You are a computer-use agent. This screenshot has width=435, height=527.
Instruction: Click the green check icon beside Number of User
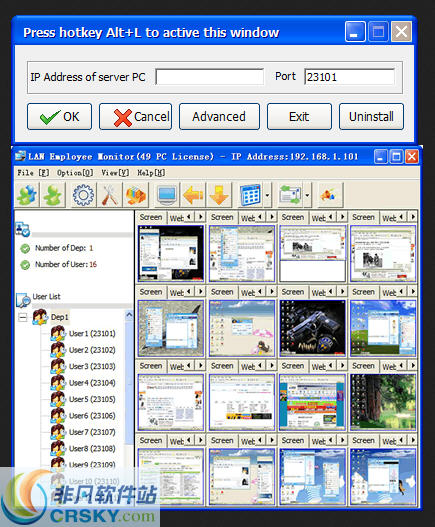pyautogui.click(x=25, y=265)
